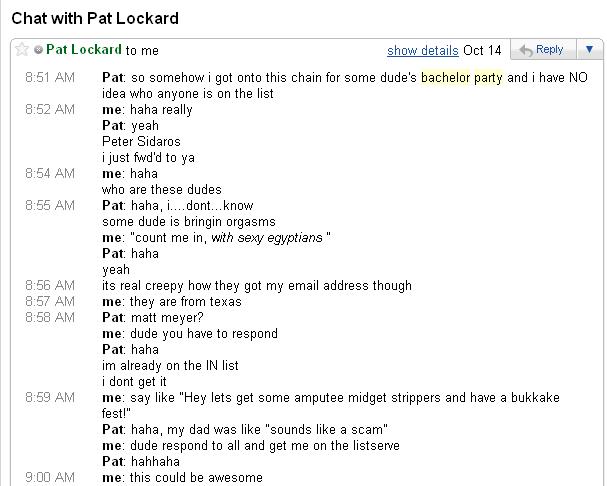This screenshot has width=607, height=486.
Task: Click the show details link
Action: (422, 50)
